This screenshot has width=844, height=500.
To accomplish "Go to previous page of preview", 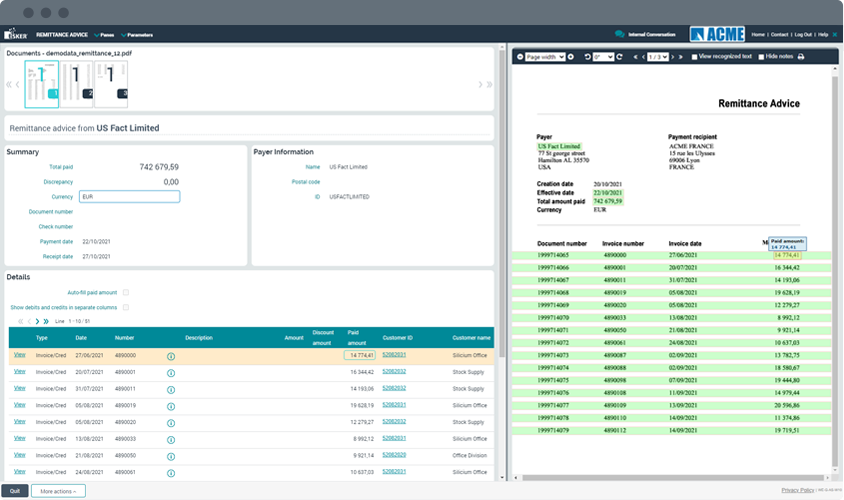I will tap(643, 57).
